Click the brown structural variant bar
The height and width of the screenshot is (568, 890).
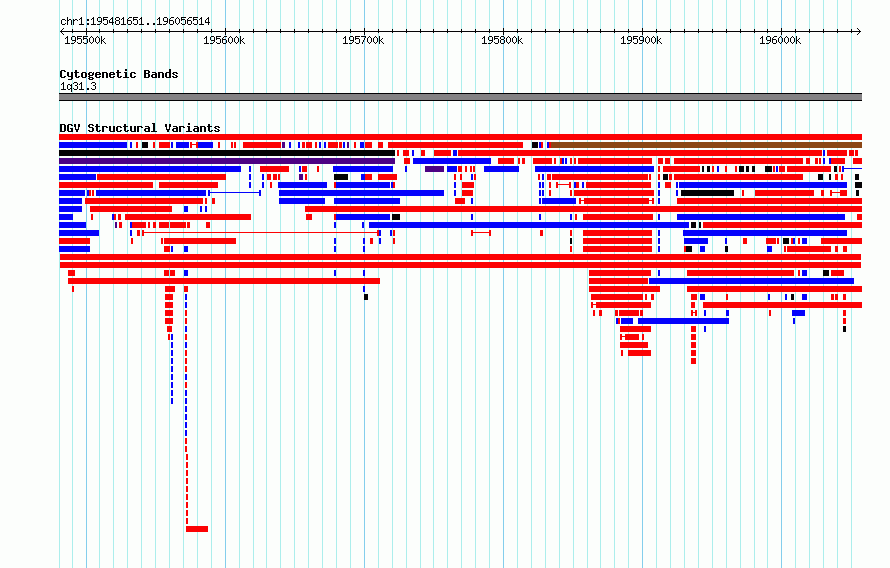[x=706, y=145]
